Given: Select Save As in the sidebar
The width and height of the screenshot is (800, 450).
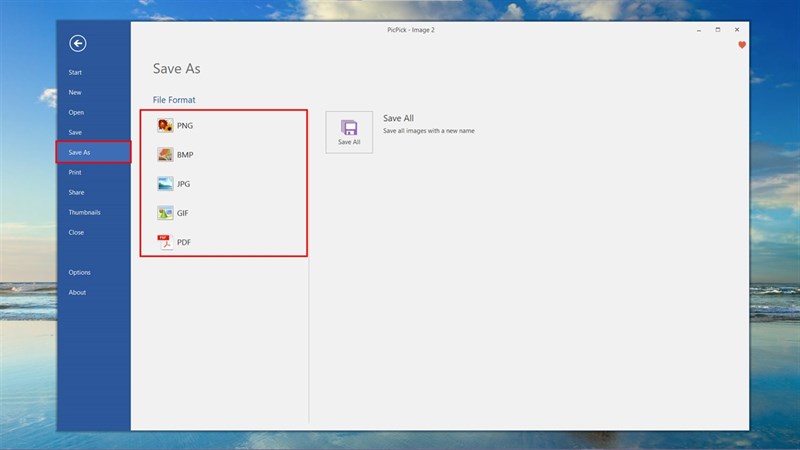Looking at the screenshot, I should (93, 152).
